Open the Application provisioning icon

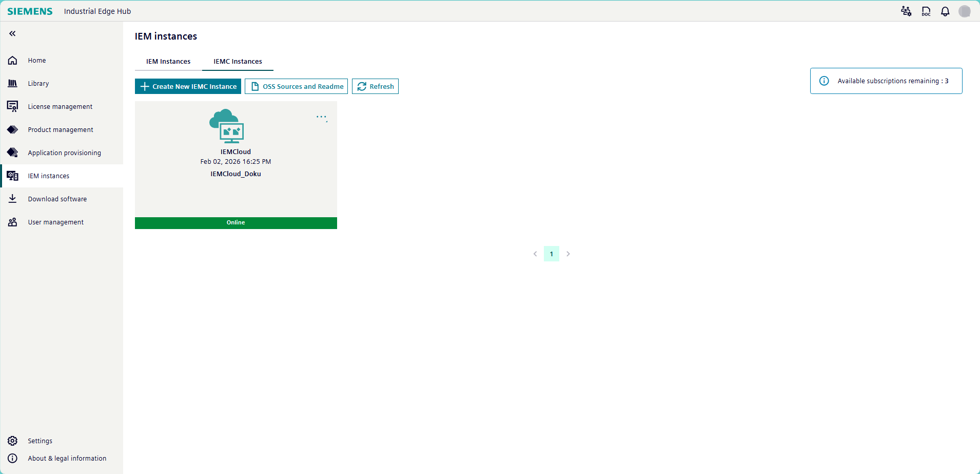pos(12,153)
